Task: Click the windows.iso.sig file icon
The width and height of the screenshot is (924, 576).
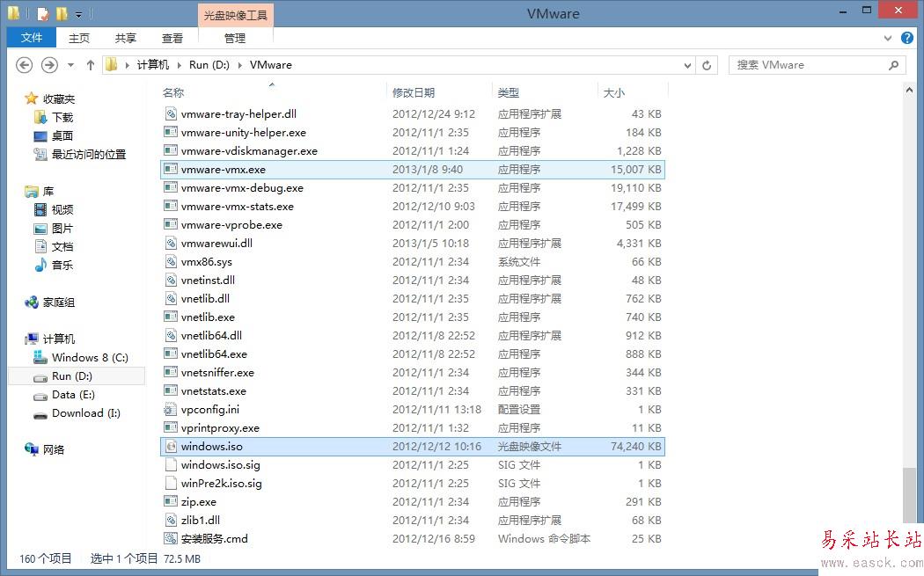Action: [x=171, y=464]
